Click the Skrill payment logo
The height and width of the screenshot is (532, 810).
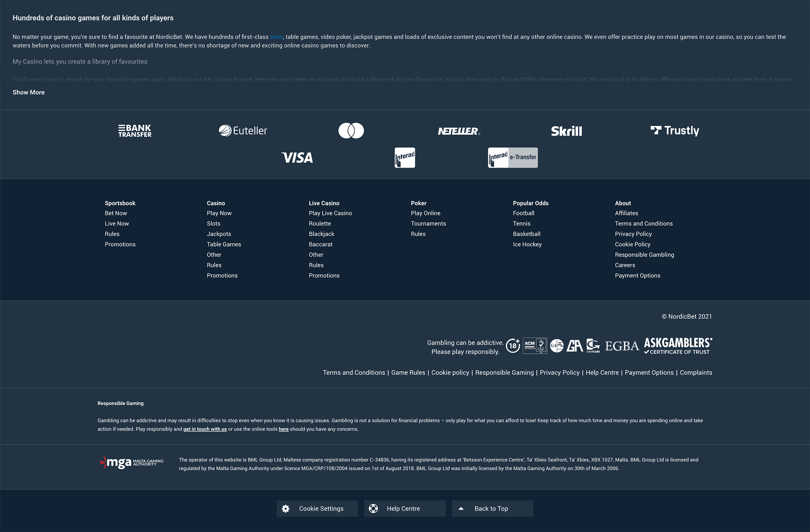(x=566, y=131)
